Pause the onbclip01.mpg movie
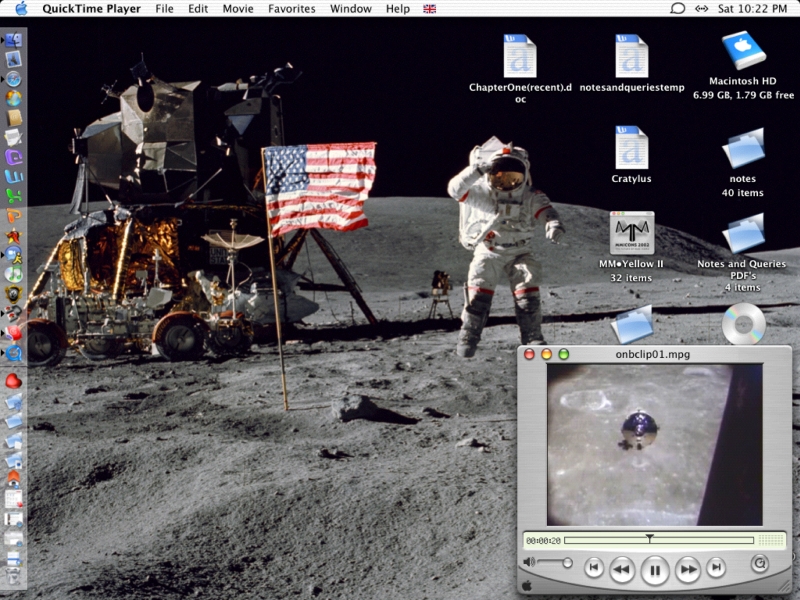The image size is (800, 600). [x=654, y=570]
